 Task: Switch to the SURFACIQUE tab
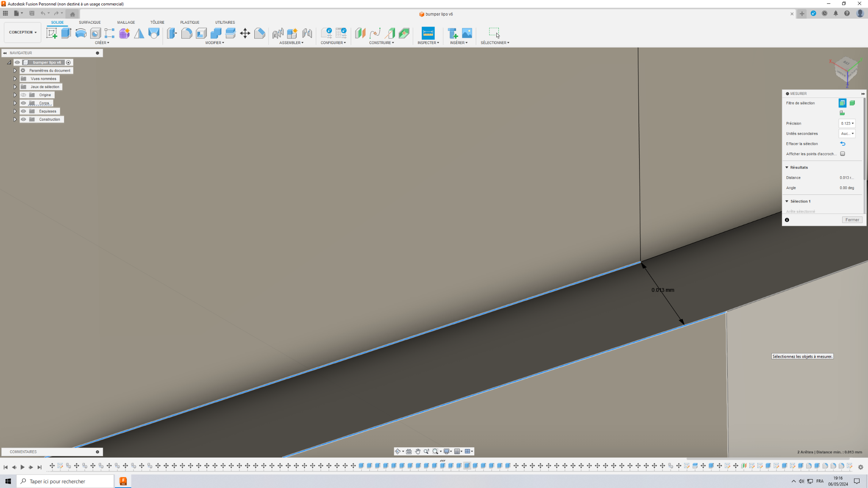point(89,22)
